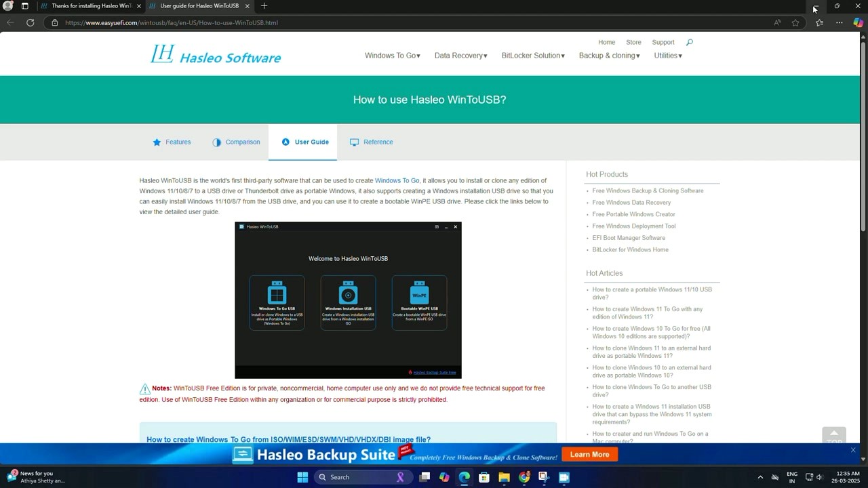Open Microsoft Edge from the taskbar

(x=465, y=477)
